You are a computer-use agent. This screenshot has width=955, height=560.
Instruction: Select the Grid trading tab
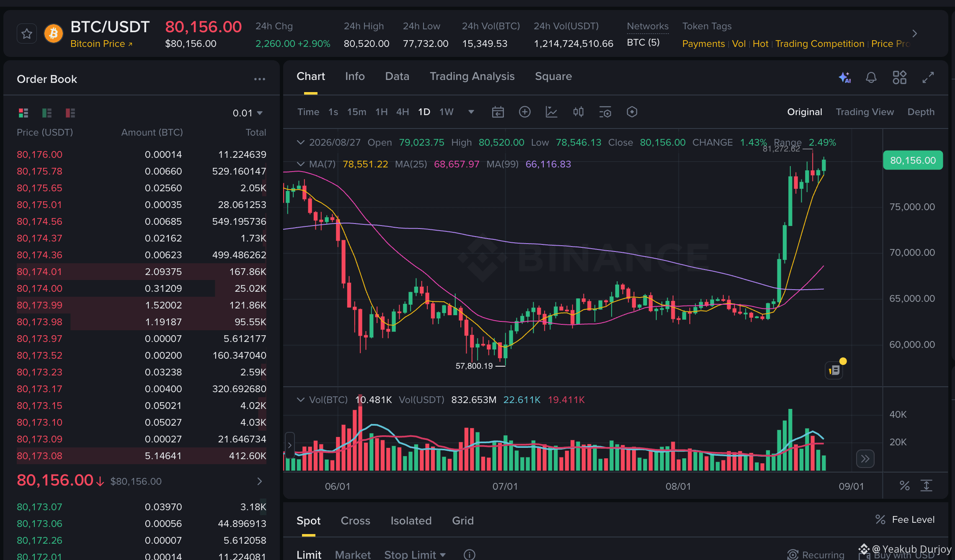click(x=463, y=521)
